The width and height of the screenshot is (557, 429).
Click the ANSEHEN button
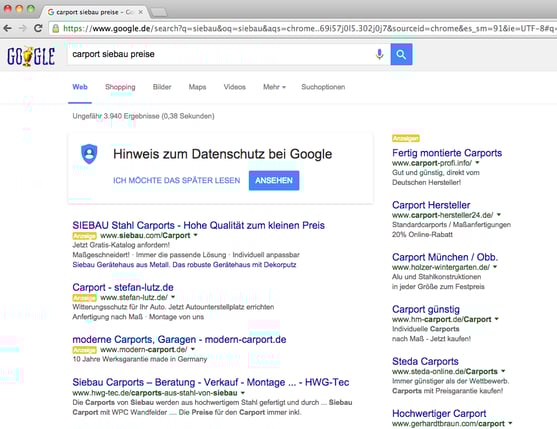(x=274, y=180)
